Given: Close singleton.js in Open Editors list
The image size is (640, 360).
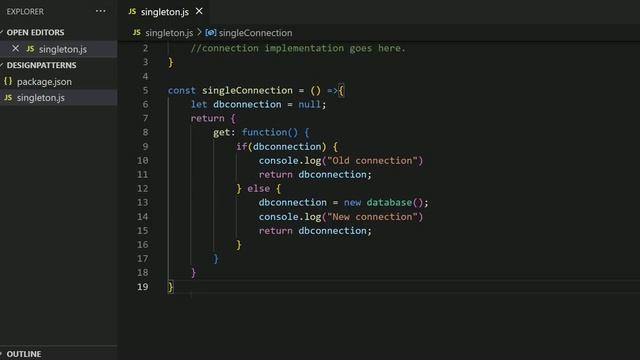Looking at the screenshot, I should tap(16, 49).
